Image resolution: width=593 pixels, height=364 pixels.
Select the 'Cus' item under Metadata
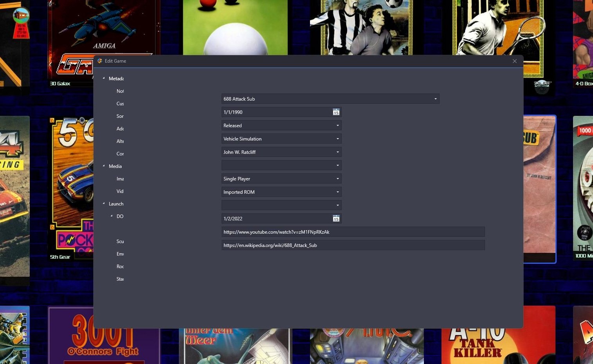[120, 104]
